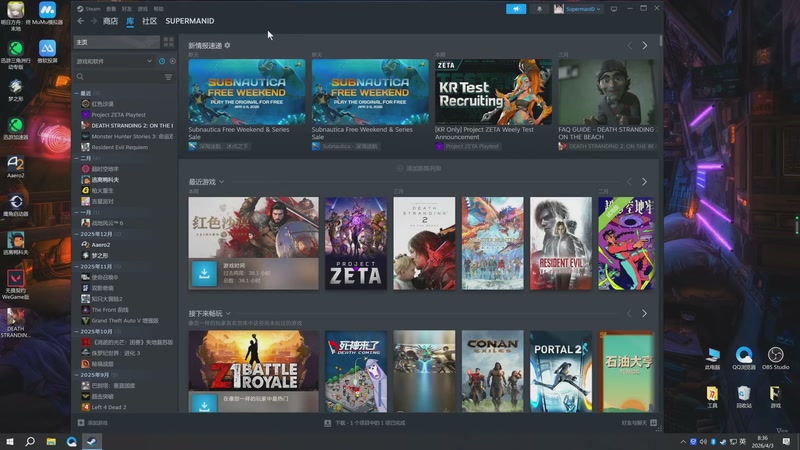
Task: Open Windows taskbar search
Action: click(x=30, y=441)
